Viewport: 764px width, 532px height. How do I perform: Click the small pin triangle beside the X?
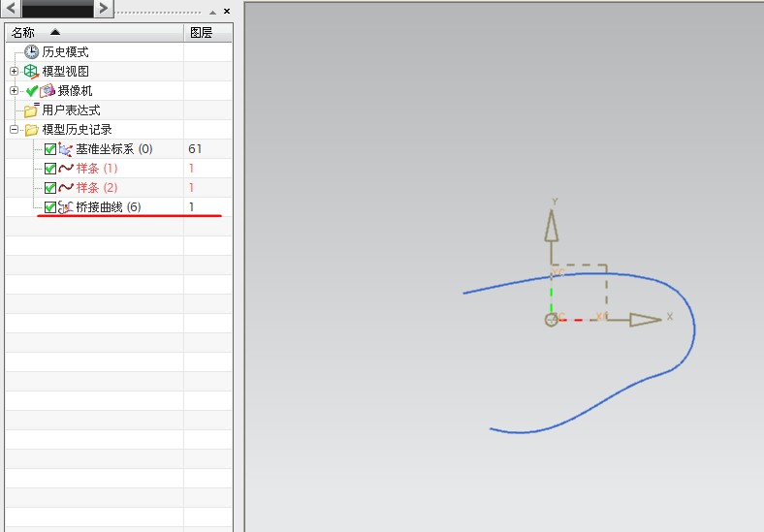[213, 13]
